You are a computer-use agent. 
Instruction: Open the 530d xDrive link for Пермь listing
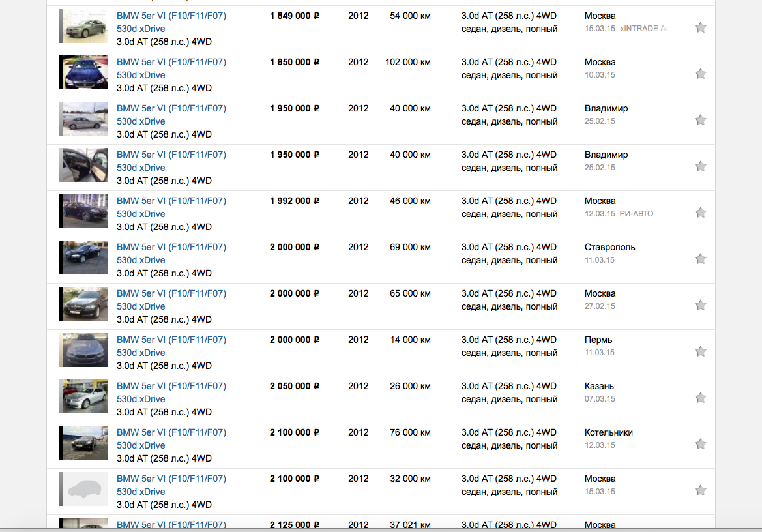point(141,353)
